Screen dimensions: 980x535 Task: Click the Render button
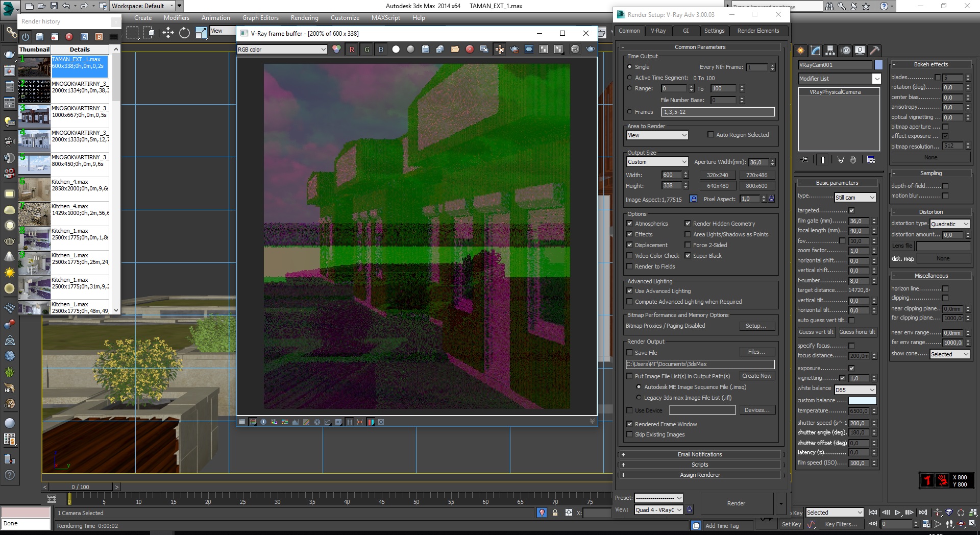point(736,503)
